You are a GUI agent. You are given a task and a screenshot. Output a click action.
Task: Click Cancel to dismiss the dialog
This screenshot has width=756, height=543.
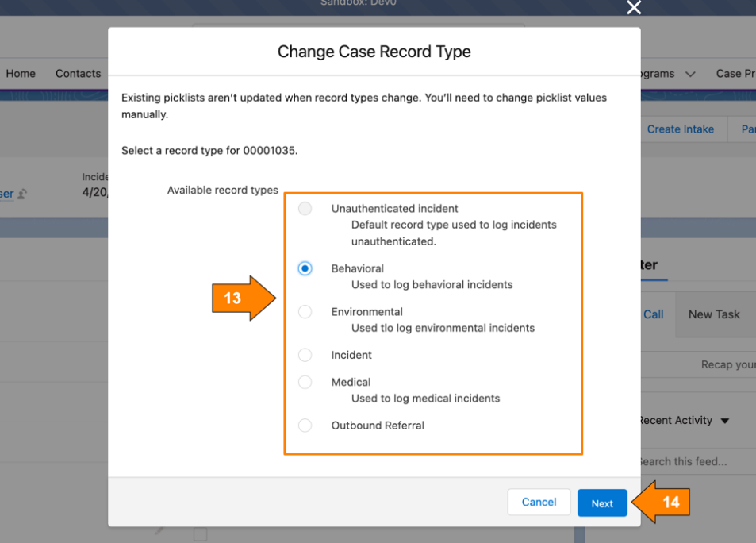tap(539, 502)
